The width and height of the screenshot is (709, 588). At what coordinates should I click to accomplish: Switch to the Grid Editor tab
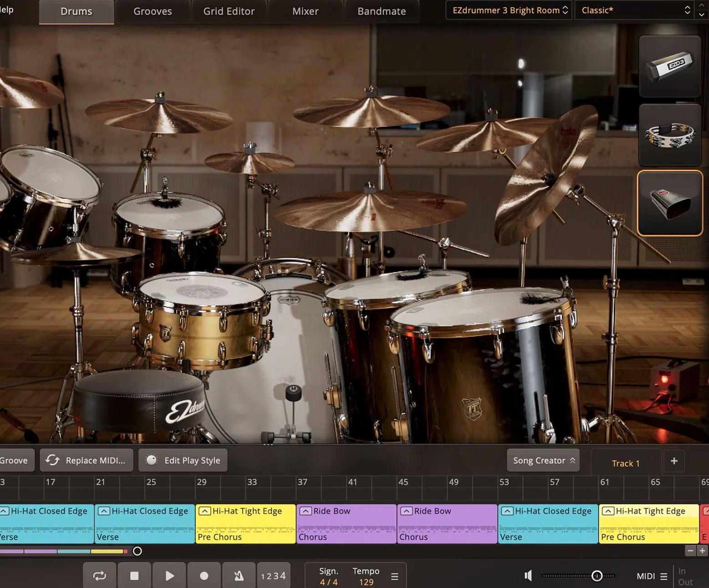coord(229,11)
